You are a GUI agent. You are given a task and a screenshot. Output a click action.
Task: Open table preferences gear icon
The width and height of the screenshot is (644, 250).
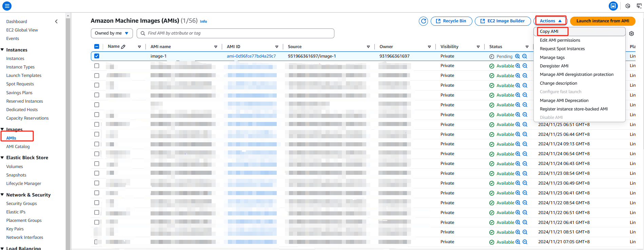click(631, 34)
